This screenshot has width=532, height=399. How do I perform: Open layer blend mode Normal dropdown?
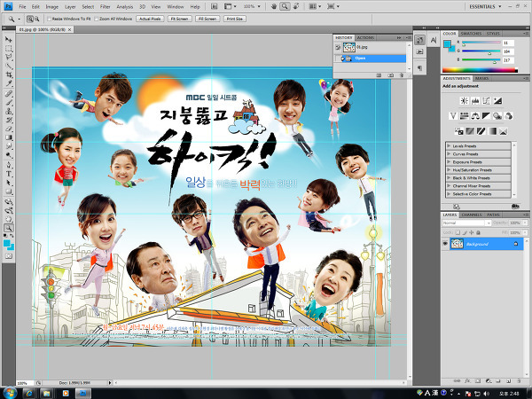point(466,223)
